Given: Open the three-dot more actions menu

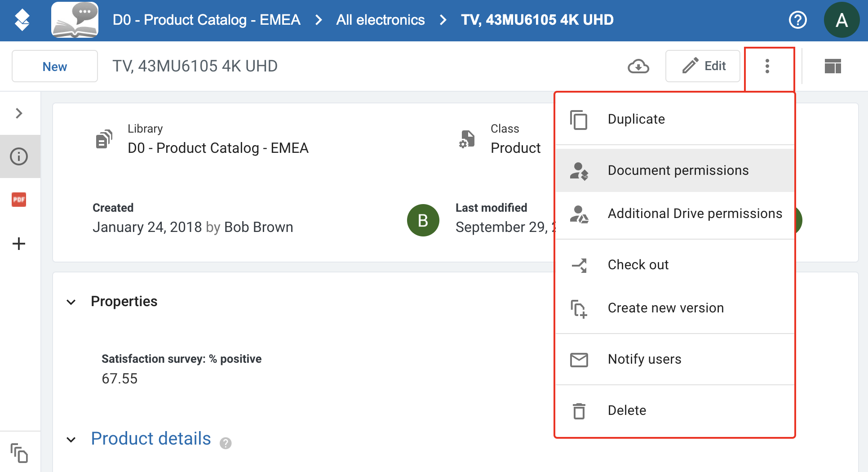Looking at the screenshot, I should [x=767, y=67].
